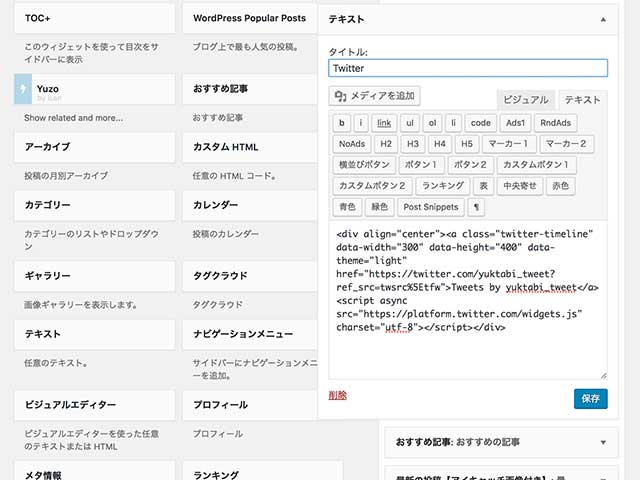Image resolution: width=640 pixels, height=480 pixels.
Task: Click the paragraph mark ¶ button
Action: 476,207
